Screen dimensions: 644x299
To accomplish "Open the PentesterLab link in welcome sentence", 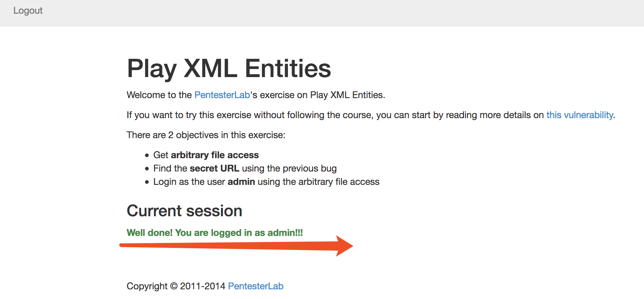I will 222,95.
